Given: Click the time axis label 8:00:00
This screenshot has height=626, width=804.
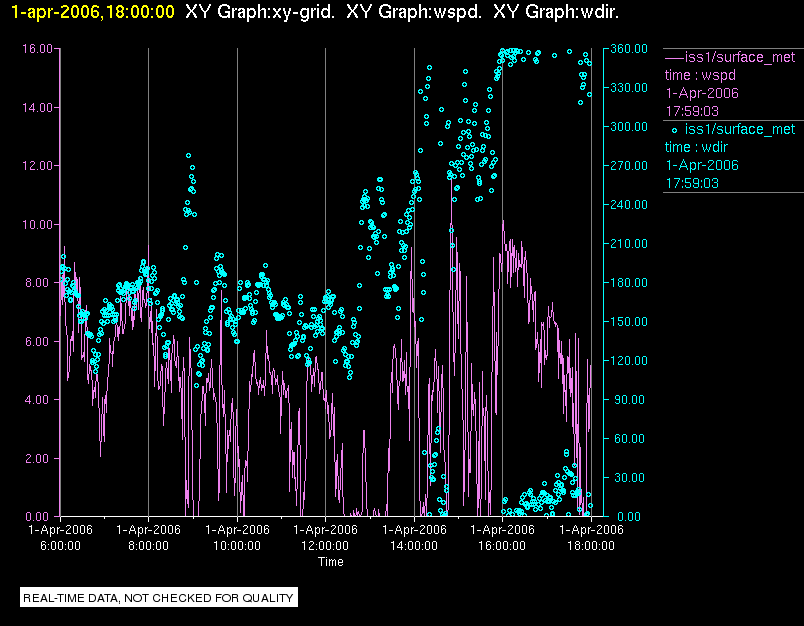Looking at the screenshot, I should coord(149,546).
